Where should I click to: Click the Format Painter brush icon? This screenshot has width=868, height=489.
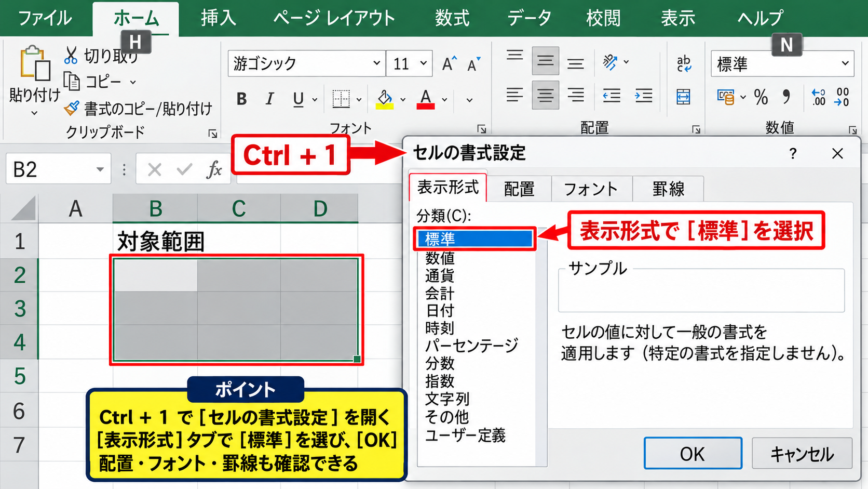[71, 108]
